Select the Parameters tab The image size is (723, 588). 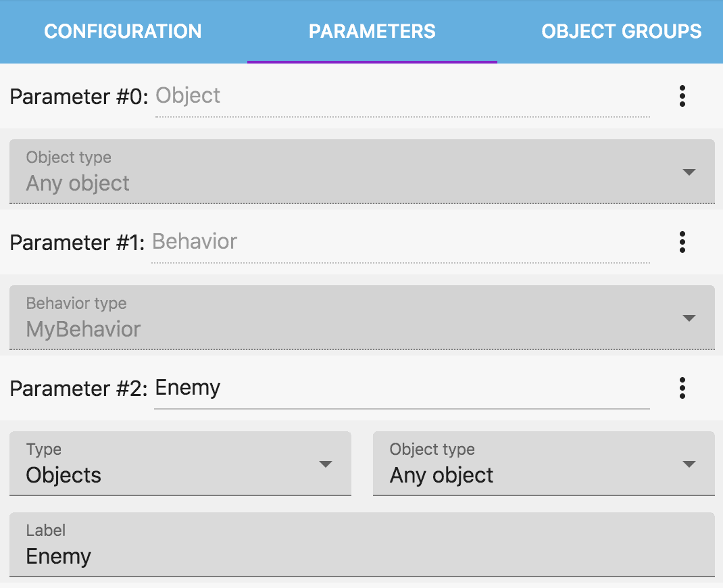coord(372,32)
